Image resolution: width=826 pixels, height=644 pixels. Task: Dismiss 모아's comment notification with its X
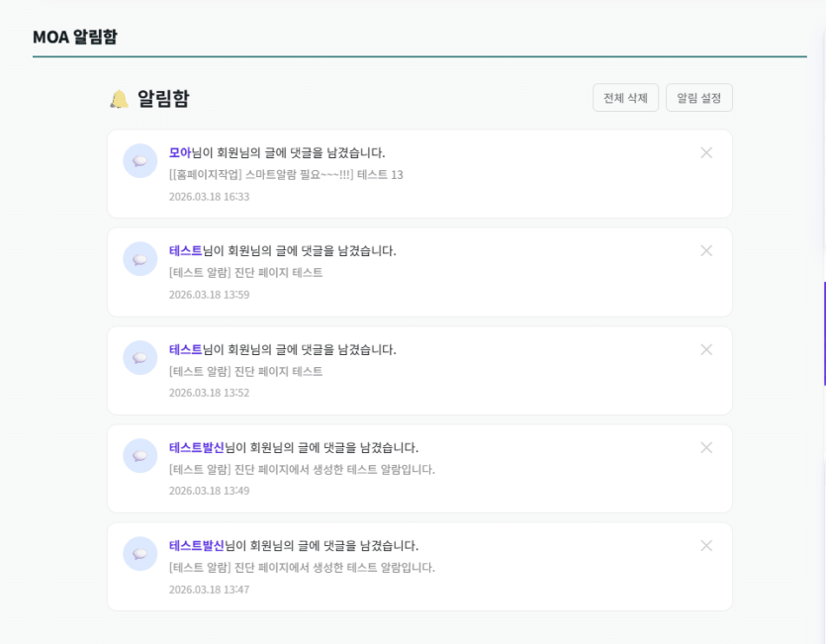point(706,153)
